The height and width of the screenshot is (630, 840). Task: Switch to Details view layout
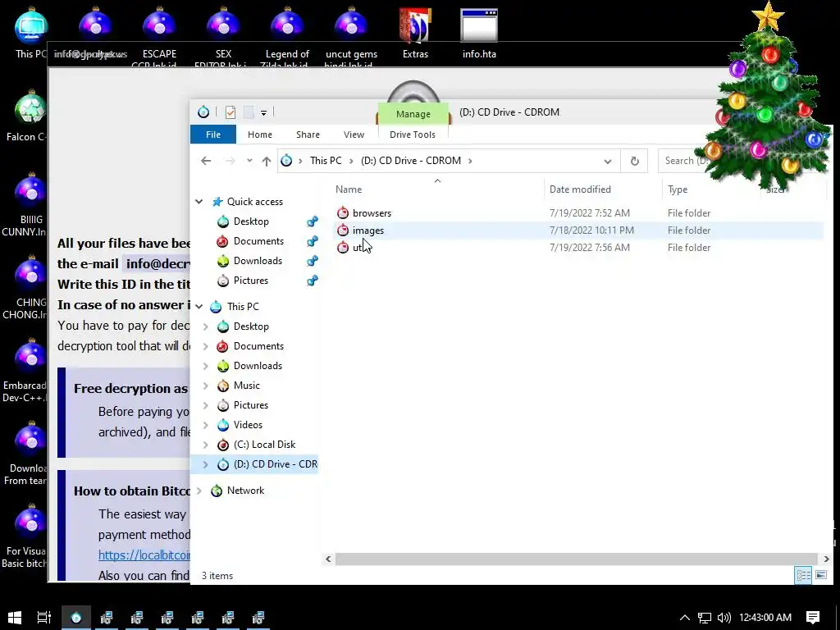(x=803, y=575)
